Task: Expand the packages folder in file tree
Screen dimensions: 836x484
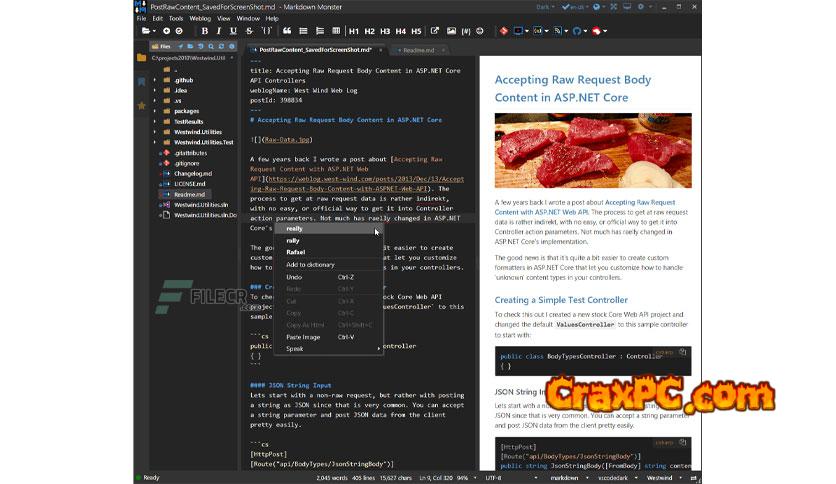Action: tap(155, 111)
